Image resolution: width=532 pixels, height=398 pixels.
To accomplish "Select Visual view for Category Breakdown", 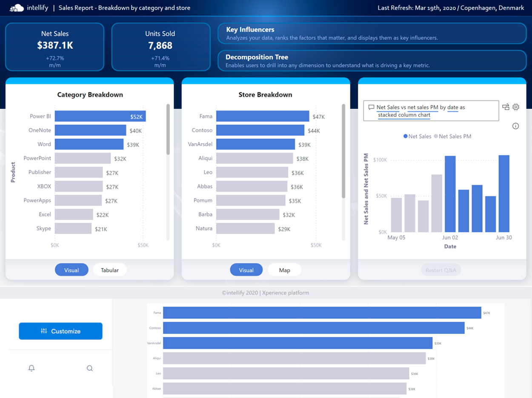I will click(72, 270).
